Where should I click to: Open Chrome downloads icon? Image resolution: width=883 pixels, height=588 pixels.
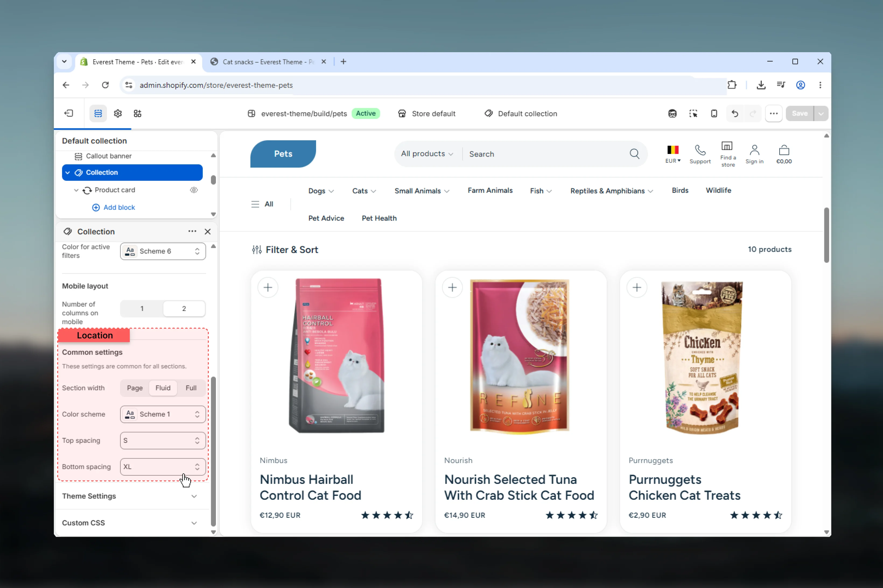[761, 85]
